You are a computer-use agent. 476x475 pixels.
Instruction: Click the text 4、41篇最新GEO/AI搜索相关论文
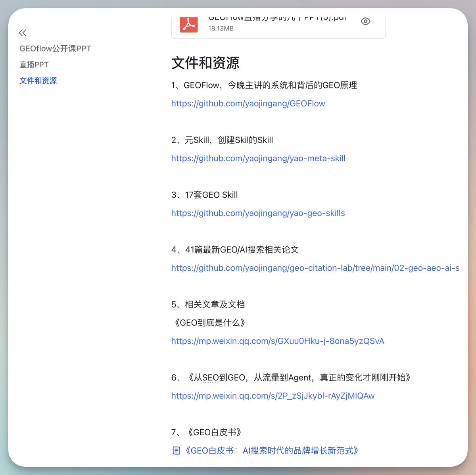[x=235, y=250]
